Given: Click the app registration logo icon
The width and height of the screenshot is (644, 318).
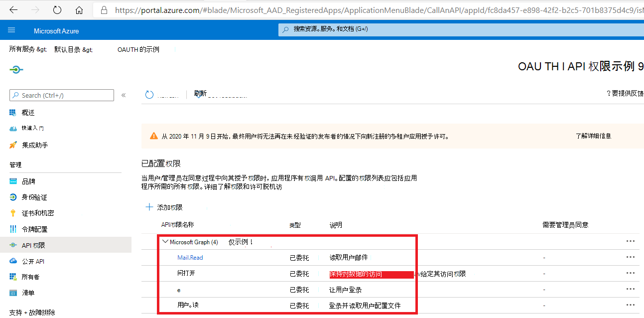Looking at the screenshot, I should pyautogui.click(x=16, y=70).
